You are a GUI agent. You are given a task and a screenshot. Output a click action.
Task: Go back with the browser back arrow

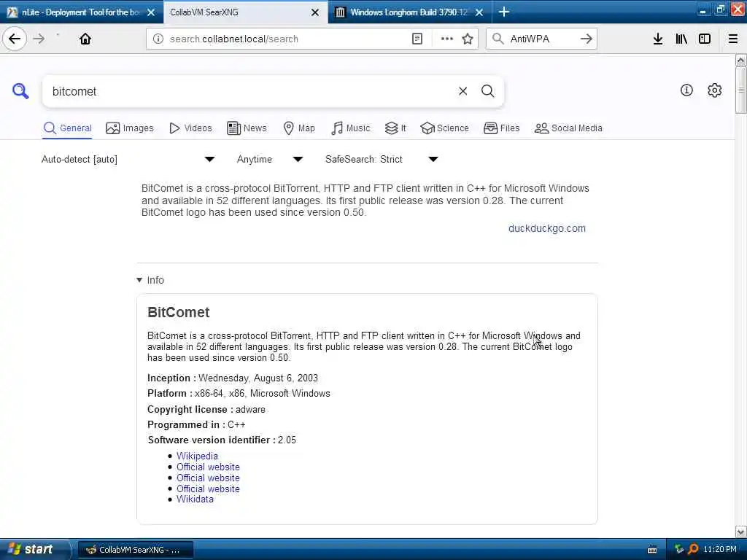pos(15,39)
